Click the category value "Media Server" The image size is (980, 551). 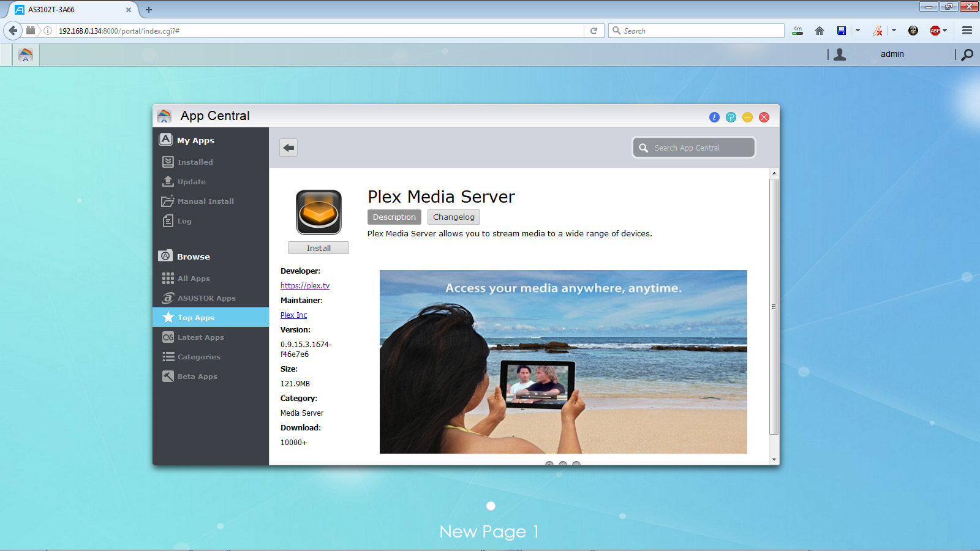point(302,413)
